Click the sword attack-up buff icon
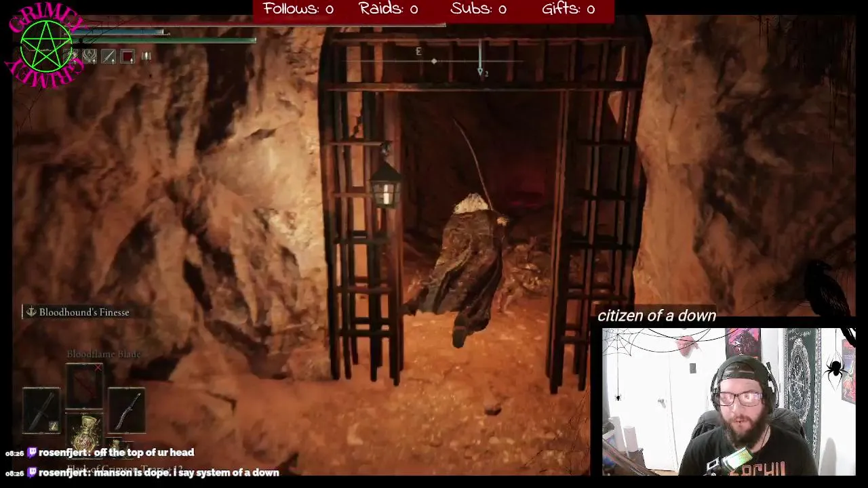Screen dimensions: 868x488 coord(109,57)
